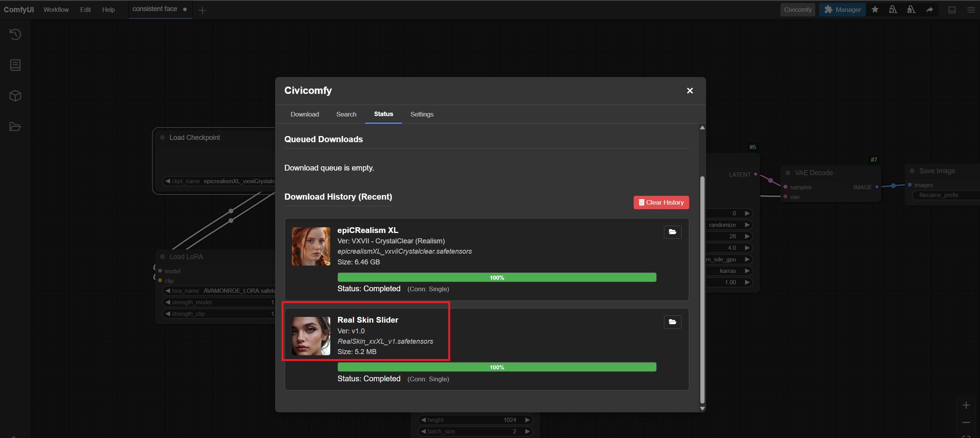Open the Workflow menu
980x438 pixels.
pyautogui.click(x=56, y=10)
